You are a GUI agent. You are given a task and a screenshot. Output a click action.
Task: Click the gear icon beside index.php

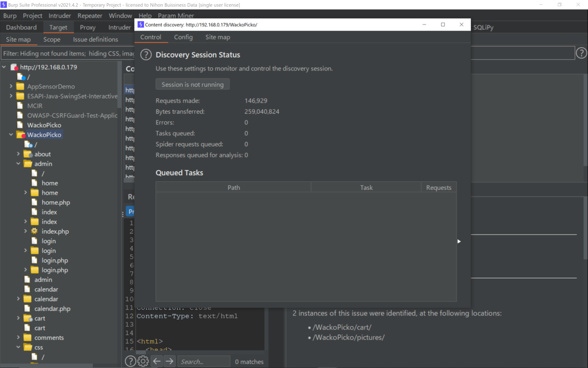point(34,231)
